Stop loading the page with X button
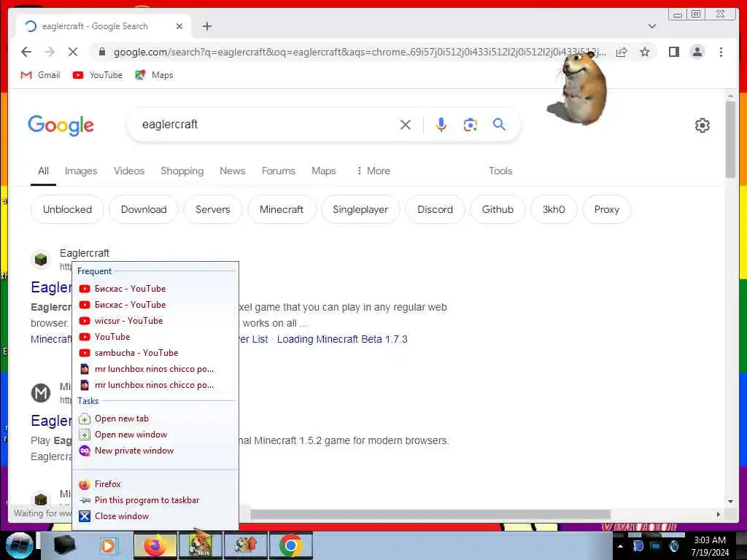The width and height of the screenshot is (747, 560). [73, 52]
